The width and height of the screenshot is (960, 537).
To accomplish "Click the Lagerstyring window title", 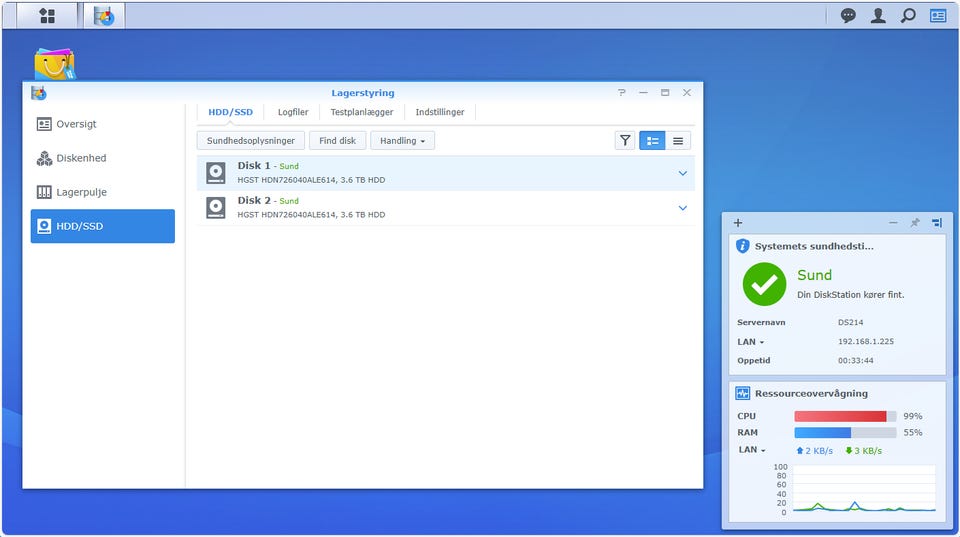I will [x=362, y=93].
